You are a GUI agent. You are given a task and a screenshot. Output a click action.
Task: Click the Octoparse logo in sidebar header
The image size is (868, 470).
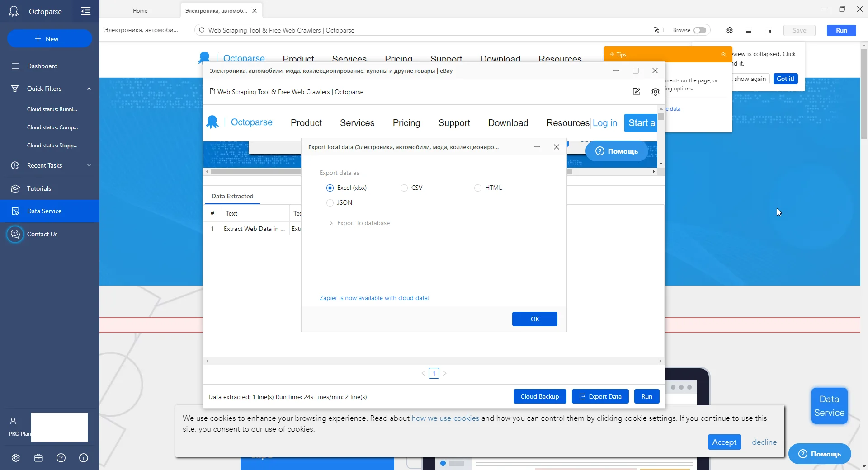coord(14,11)
